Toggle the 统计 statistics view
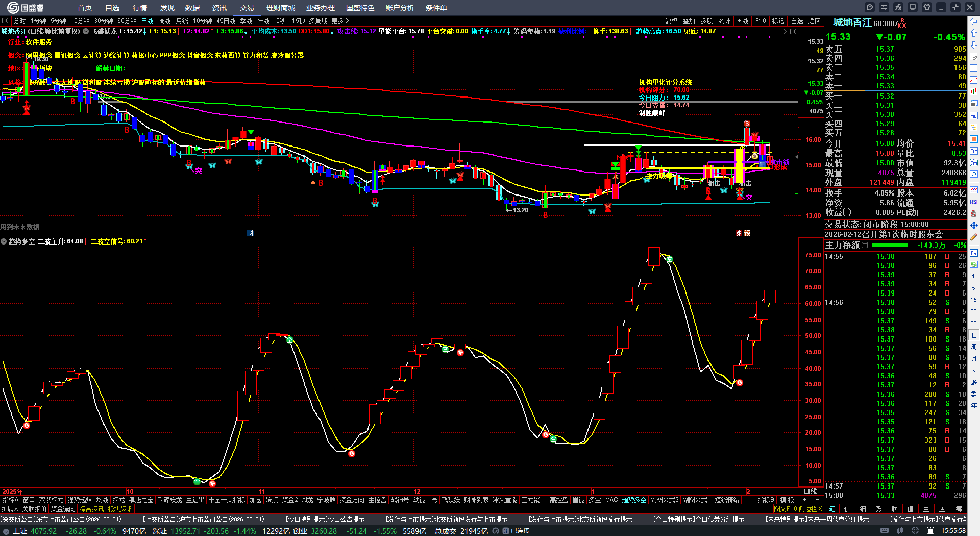Image resolution: width=980 pixels, height=536 pixels. pos(724,21)
